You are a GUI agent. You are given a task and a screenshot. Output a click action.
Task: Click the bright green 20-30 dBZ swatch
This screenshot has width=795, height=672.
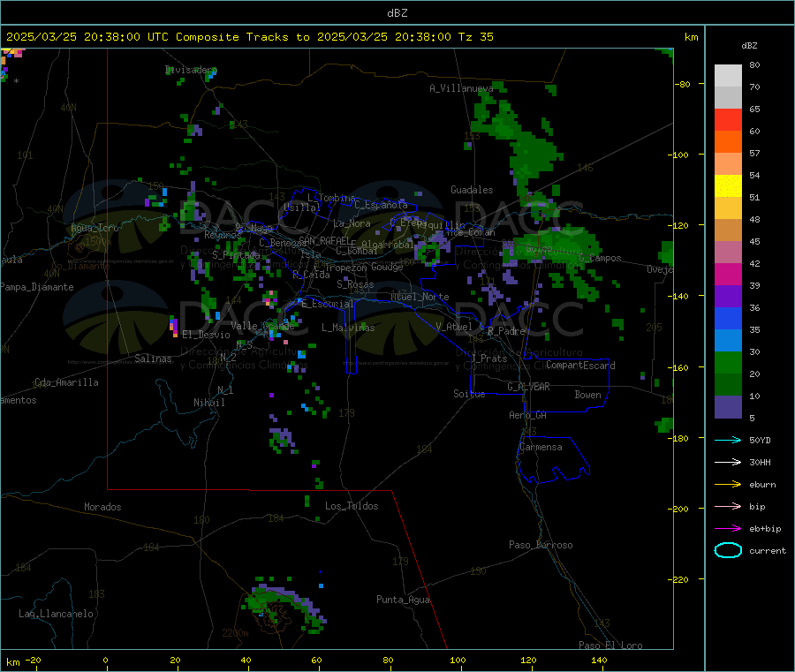click(x=728, y=362)
